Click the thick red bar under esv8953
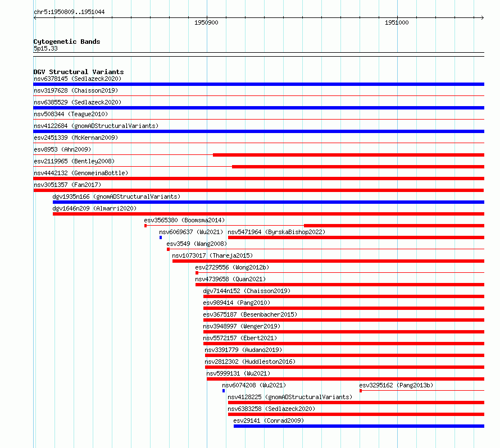Screen dimensions: 500x448 pos(348,155)
